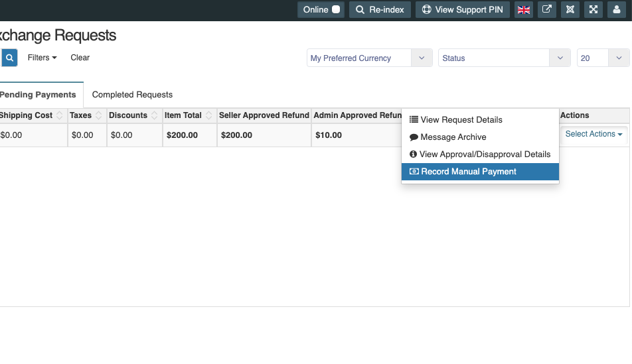The height and width of the screenshot is (364, 632).
Task: Toggle fullscreen with the expand icon
Action: coord(593,10)
